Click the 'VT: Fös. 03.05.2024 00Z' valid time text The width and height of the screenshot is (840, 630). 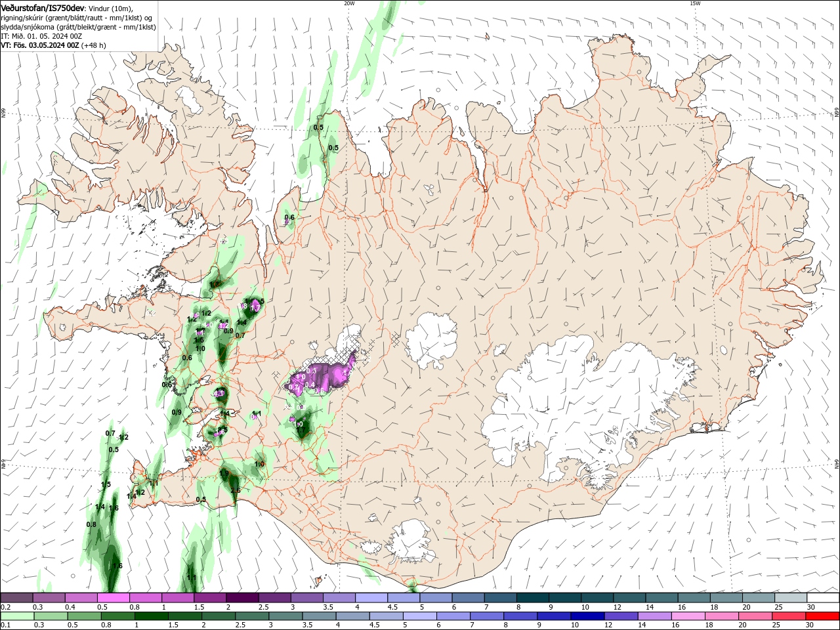(x=40, y=45)
